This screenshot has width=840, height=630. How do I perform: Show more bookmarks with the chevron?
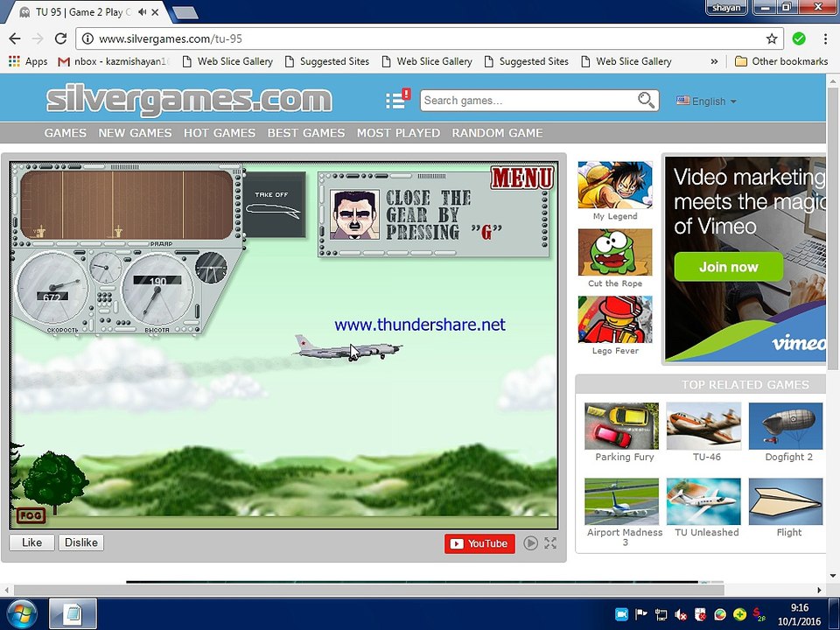pos(714,61)
